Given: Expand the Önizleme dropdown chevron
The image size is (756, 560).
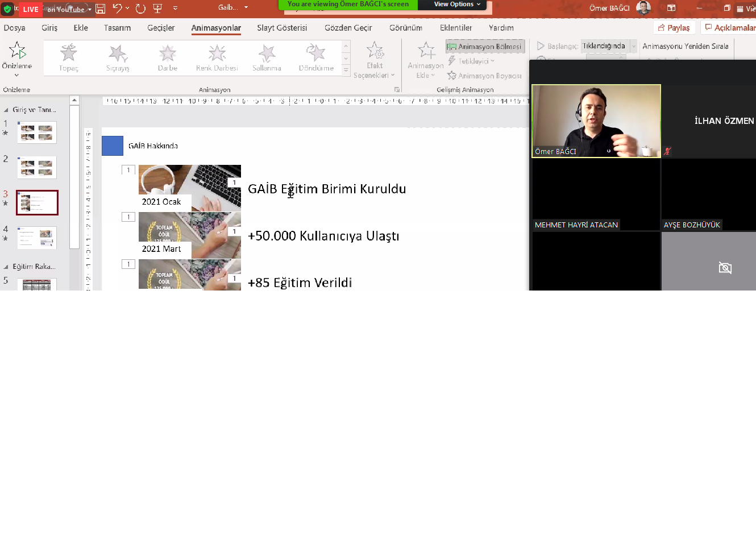Looking at the screenshot, I should pos(16,75).
